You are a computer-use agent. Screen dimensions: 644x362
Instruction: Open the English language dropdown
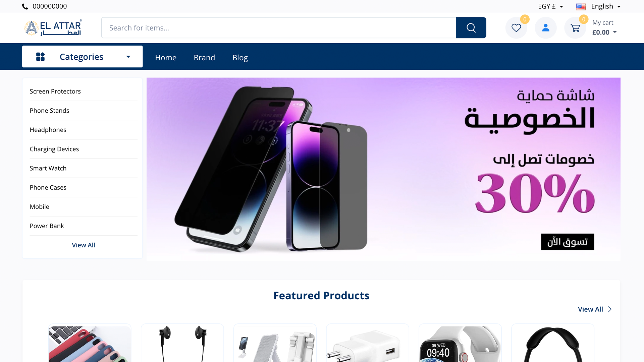point(606,6)
